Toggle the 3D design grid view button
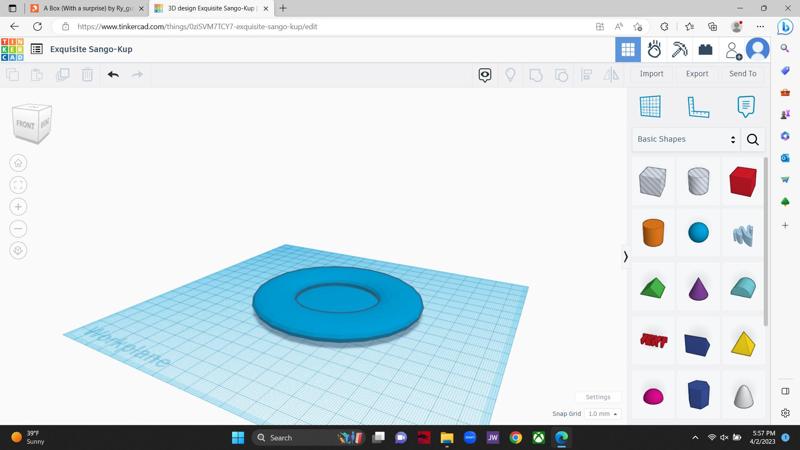 pyautogui.click(x=628, y=49)
